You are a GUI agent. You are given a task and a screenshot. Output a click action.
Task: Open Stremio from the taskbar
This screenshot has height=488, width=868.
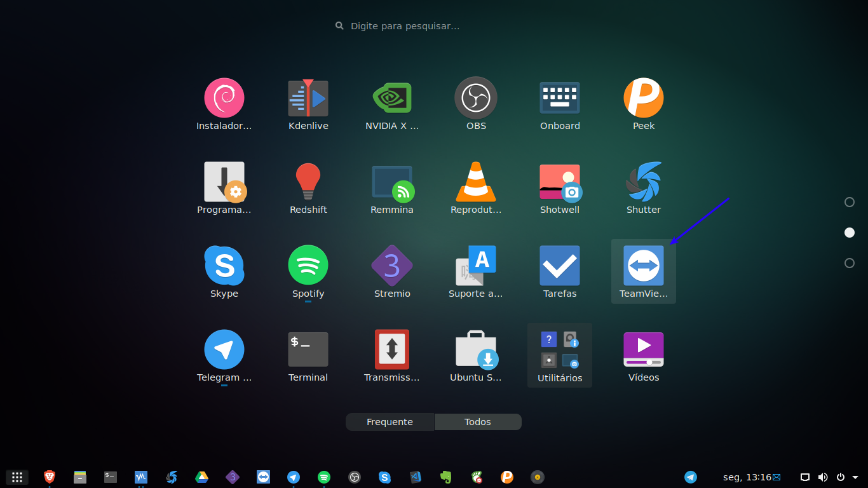(x=233, y=477)
